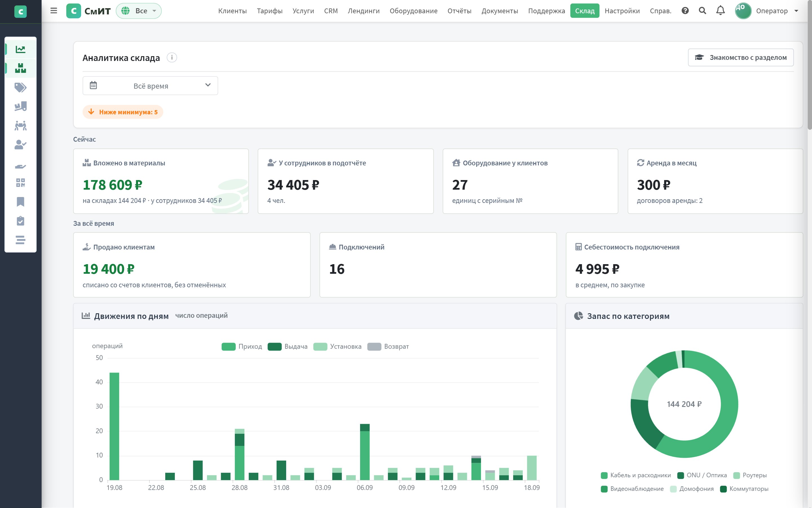Click the info icon beside Аналитика склада
This screenshot has width=812, height=508.
click(172, 58)
